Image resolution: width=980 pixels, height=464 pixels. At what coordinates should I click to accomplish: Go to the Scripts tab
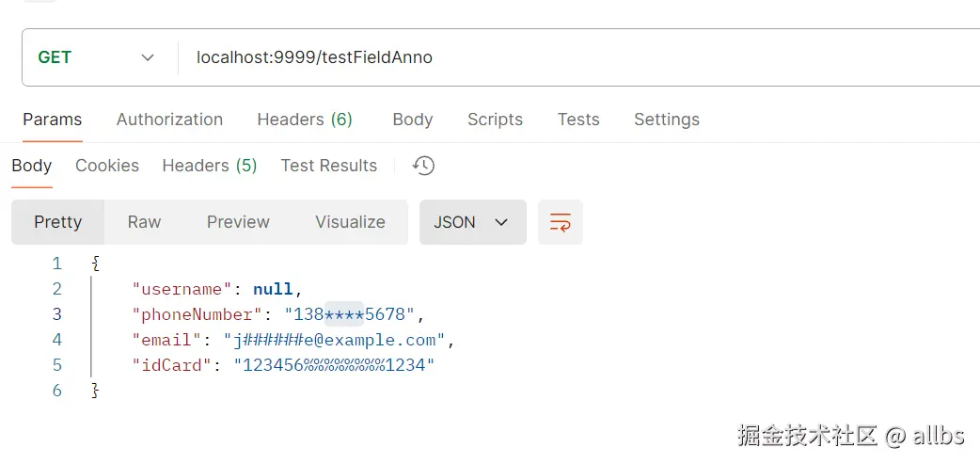coord(495,120)
